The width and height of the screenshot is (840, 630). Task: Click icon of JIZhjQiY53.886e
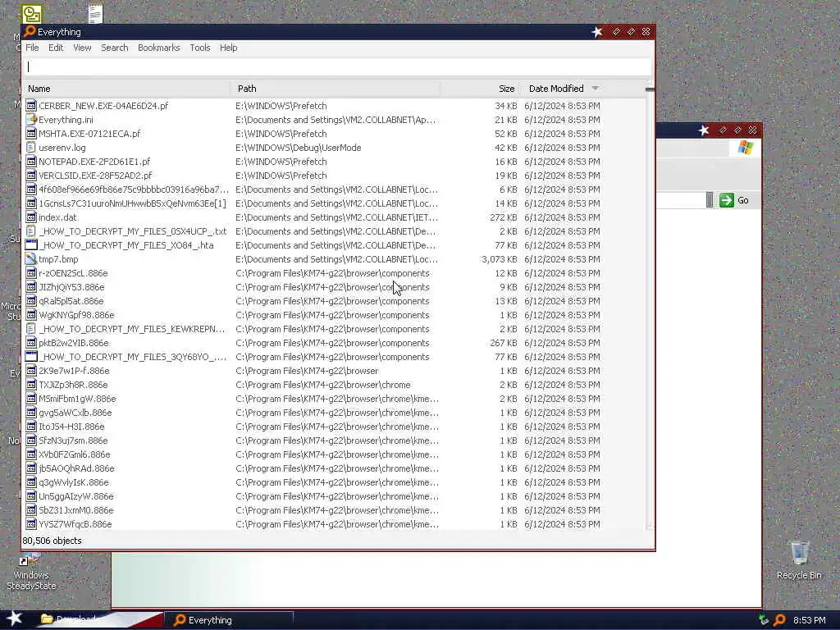click(31, 287)
